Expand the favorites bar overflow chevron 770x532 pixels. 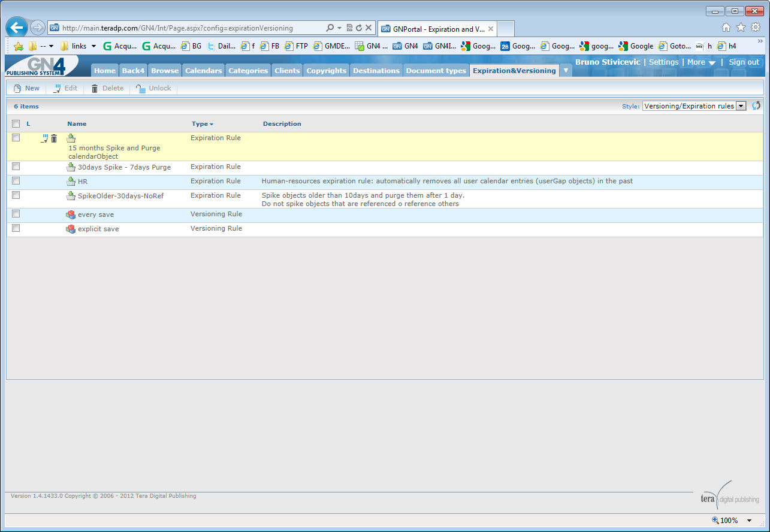click(760, 42)
